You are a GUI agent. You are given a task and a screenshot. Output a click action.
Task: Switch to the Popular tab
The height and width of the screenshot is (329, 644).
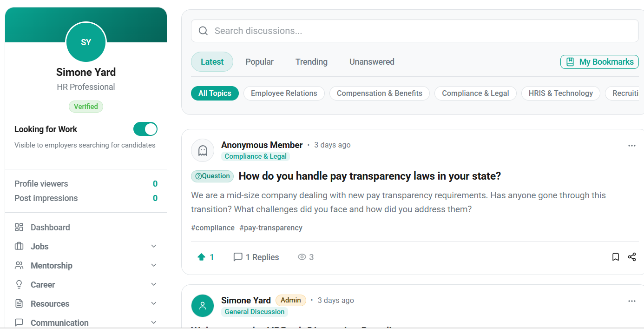(x=259, y=62)
